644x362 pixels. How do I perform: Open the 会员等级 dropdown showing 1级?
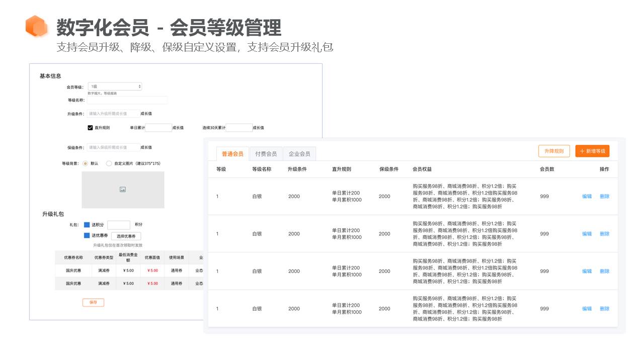pyautogui.click(x=115, y=86)
